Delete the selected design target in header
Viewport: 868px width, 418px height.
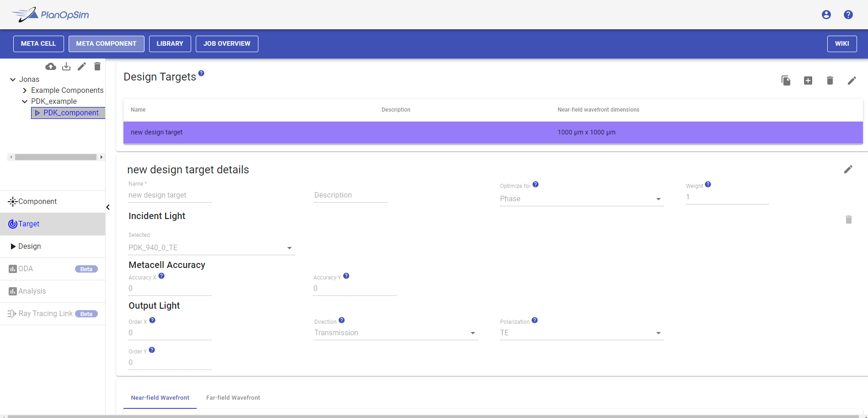(830, 81)
